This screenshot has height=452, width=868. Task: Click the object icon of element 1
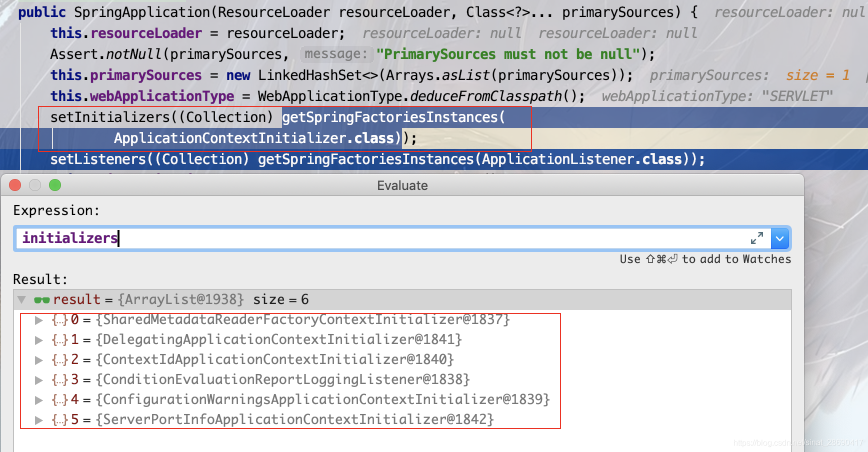click(59, 340)
